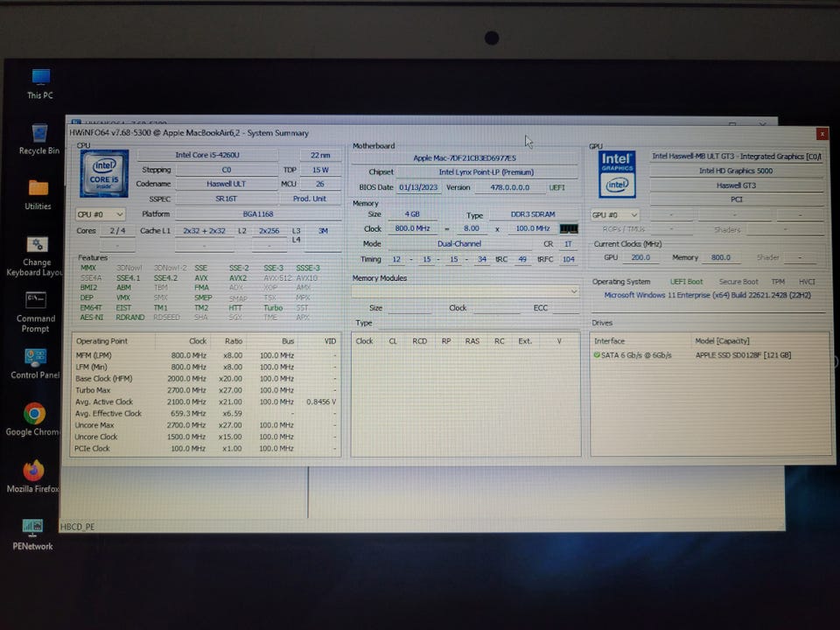
Task: Click the Haswell ULT codename value
Action: coord(226,184)
